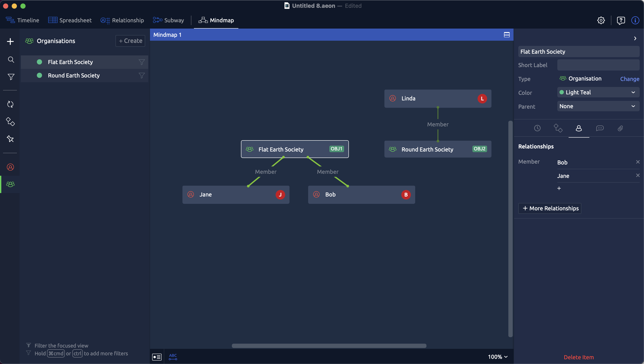Click the Member label above Bob
Image resolution: width=644 pixels, height=364 pixels.
coord(328,172)
